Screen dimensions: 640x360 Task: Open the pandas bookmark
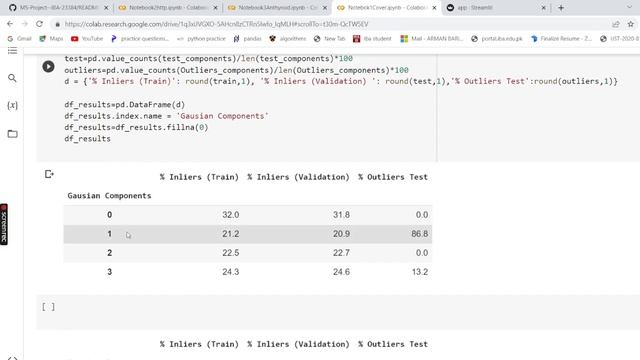(247, 39)
